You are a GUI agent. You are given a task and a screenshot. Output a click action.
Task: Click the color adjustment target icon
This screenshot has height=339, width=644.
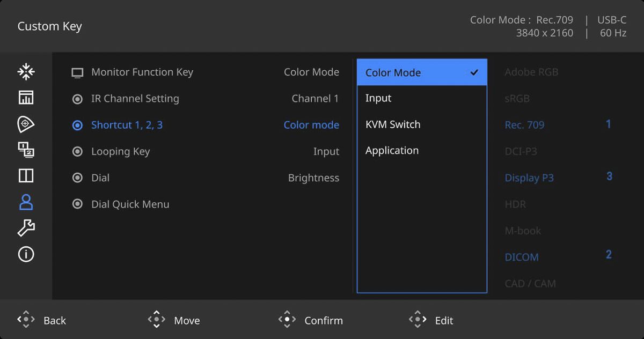click(26, 124)
